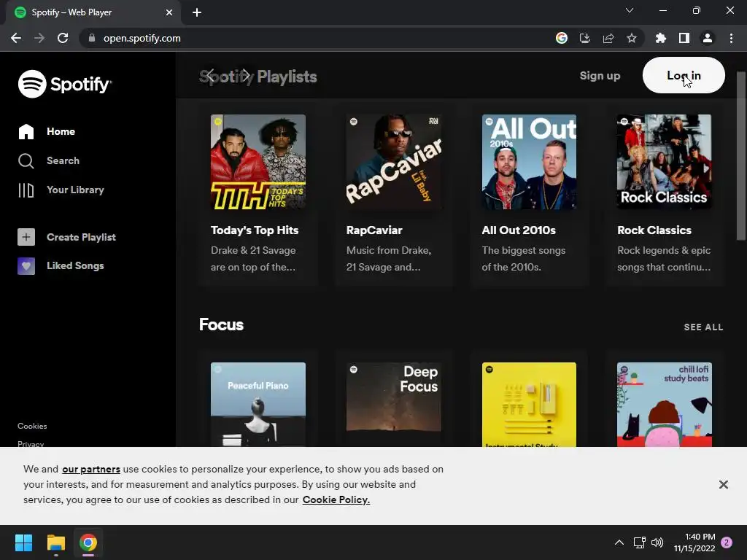This screenshot has height=560, width=747.
Task: Click the RapCaviar title text
Action: click(374, 230)
